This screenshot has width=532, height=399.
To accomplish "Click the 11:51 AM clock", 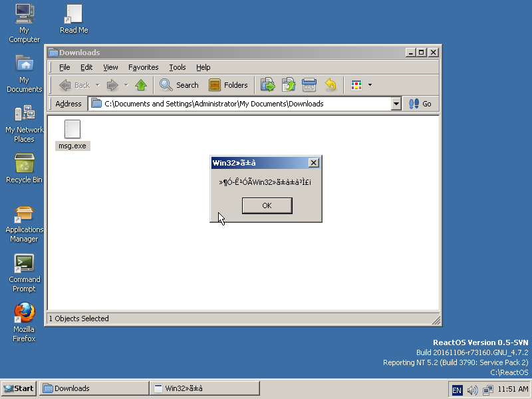I will [513, 389].
